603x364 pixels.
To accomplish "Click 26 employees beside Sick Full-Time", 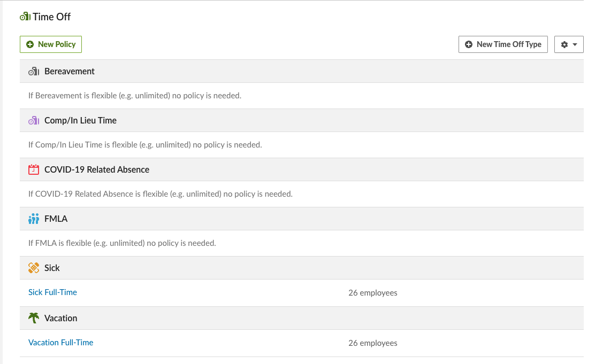I will pos(372,293).
